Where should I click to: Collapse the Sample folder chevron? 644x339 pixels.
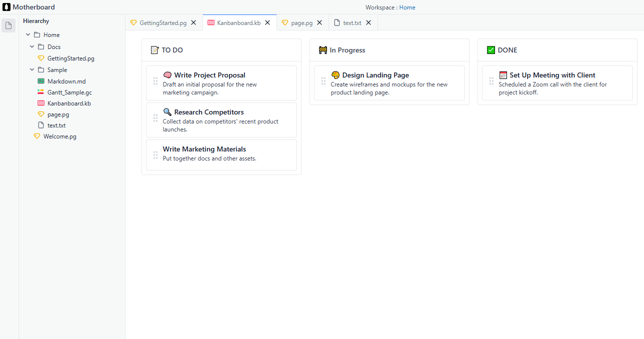pyautogui.click(x=32, y=70)
